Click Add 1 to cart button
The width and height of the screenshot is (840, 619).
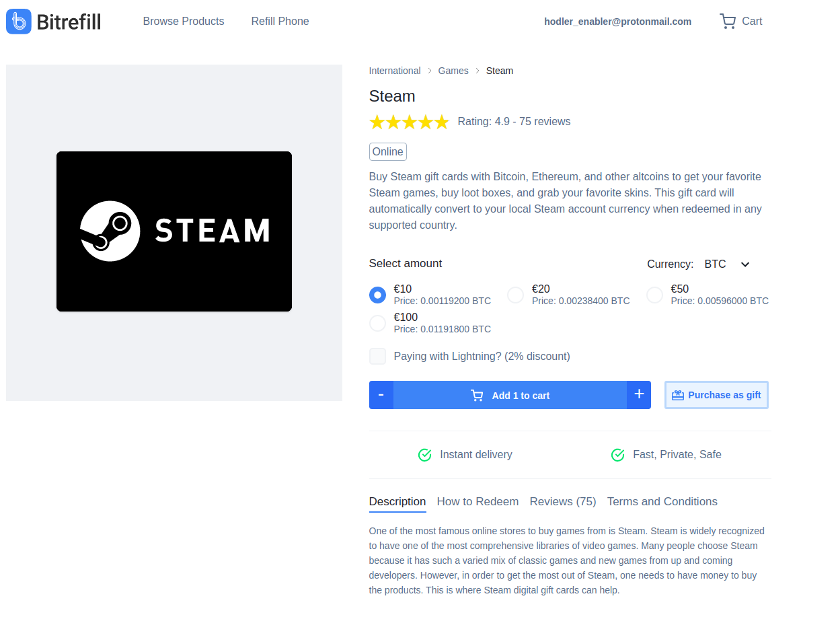tap(510, 395)
